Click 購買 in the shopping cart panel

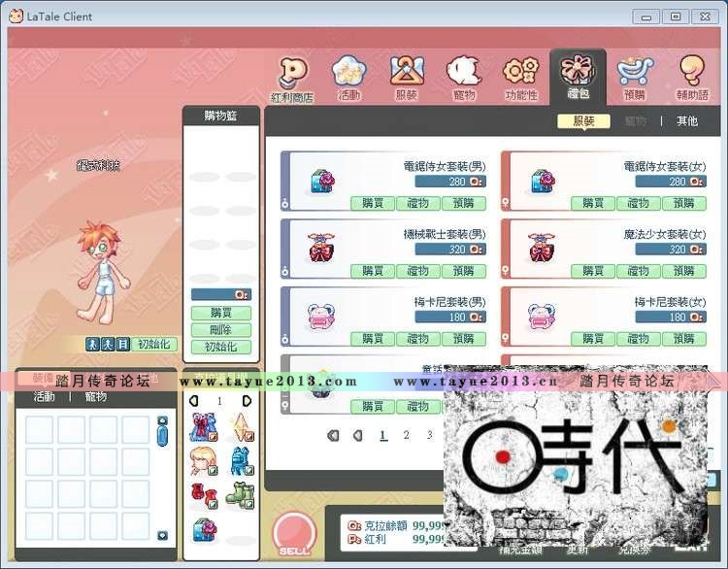click(x=221, y=313)
